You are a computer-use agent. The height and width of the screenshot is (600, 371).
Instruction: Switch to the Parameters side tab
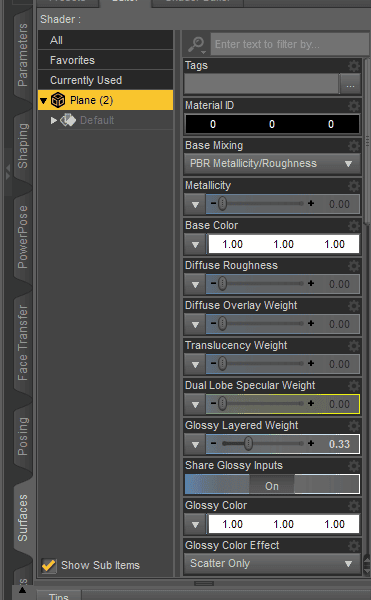coord(23,54)
